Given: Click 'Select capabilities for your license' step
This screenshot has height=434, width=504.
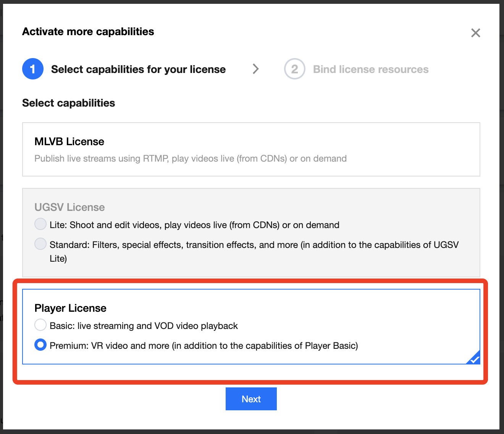Looking at the screenshot, I should click(x=138, y=70).
